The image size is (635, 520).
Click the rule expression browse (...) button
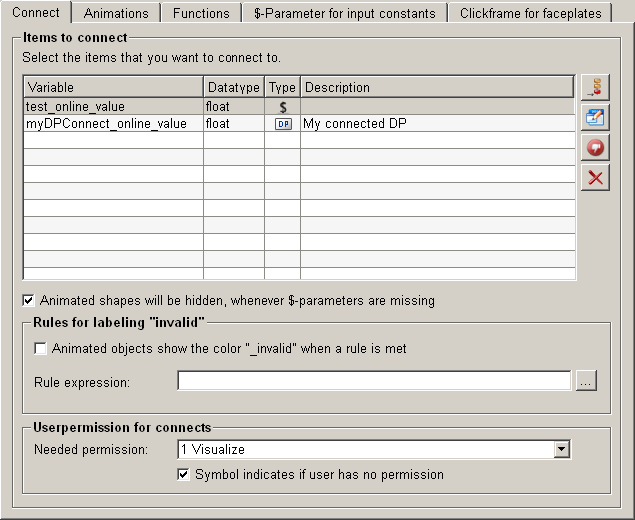click(x=586, y=381)
